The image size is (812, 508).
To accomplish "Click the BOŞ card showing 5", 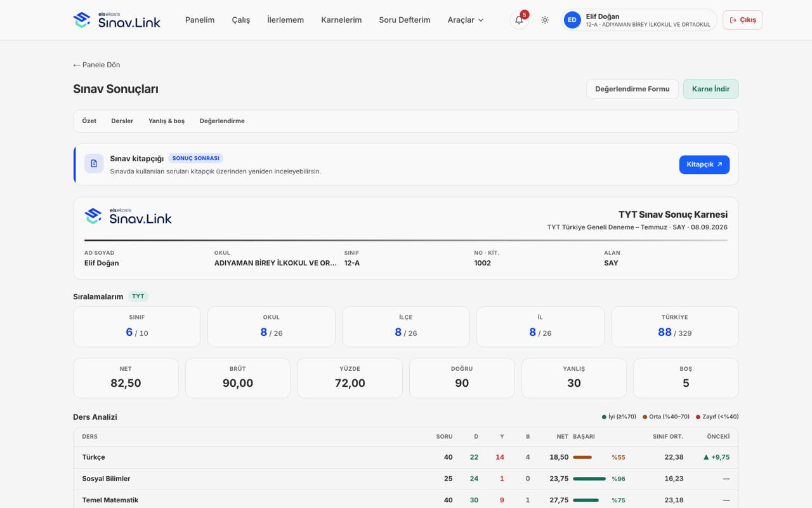I will coord(686,378).
